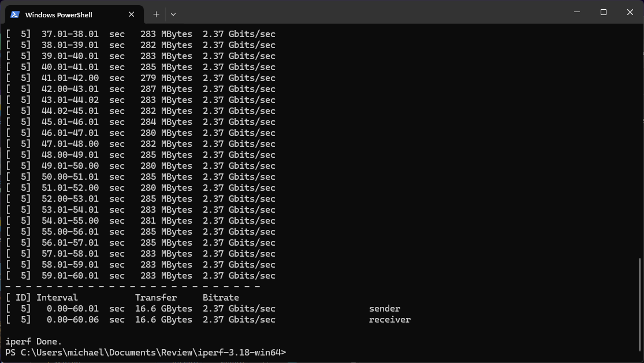Expand the new tab profile dropdown chevron
The image size is (644, 363).
click(173, 14)
